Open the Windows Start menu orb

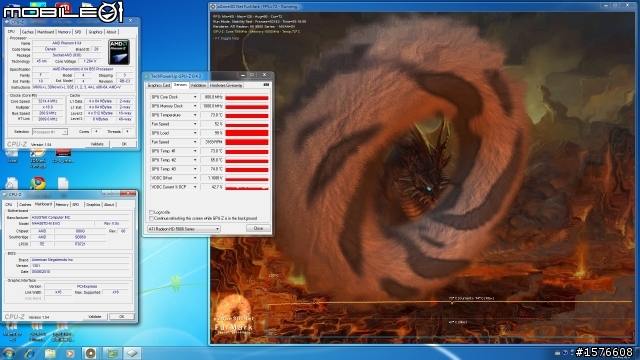pyautogui.click(x=9, y=353)
